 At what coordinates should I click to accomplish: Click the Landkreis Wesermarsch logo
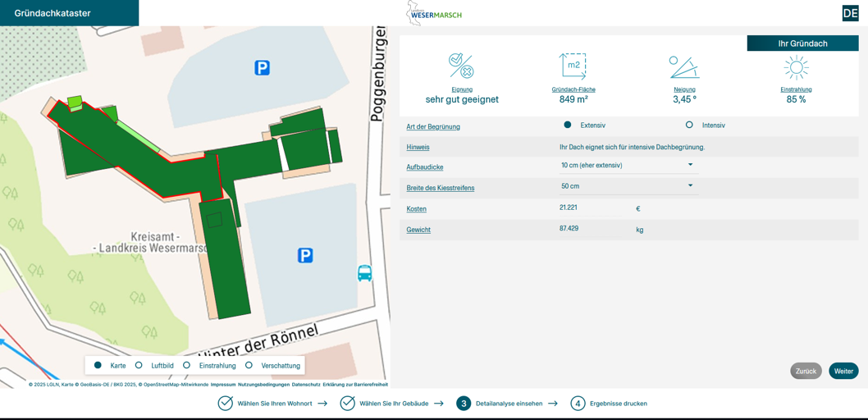pos(434,13)
